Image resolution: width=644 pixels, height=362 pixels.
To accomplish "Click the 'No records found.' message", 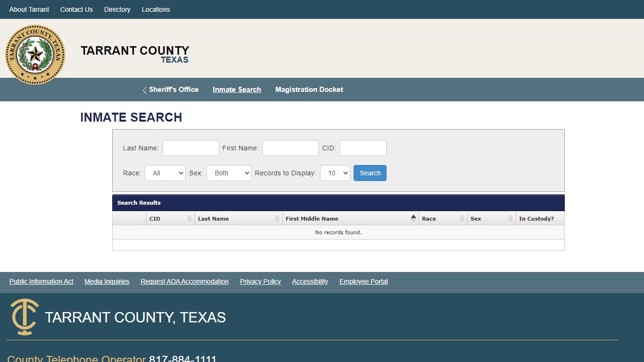I will [x=339, y=232].
